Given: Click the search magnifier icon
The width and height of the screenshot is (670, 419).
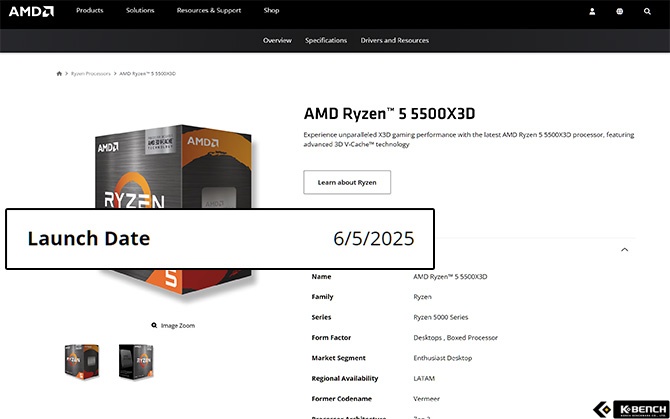Looking at the screenshot, I should pos(647,12).
